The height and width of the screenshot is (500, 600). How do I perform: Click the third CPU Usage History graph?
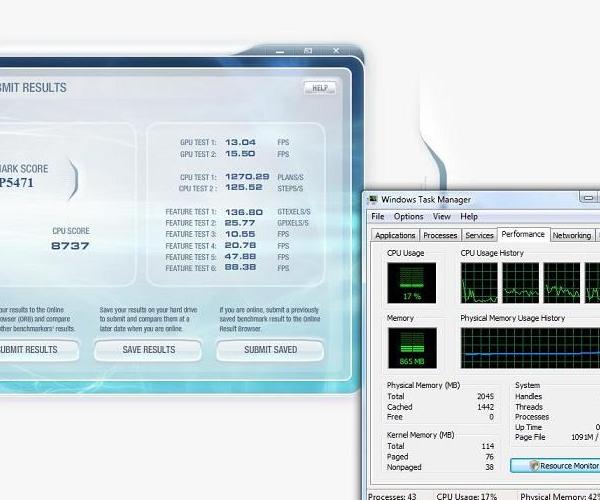pos(562,283)
